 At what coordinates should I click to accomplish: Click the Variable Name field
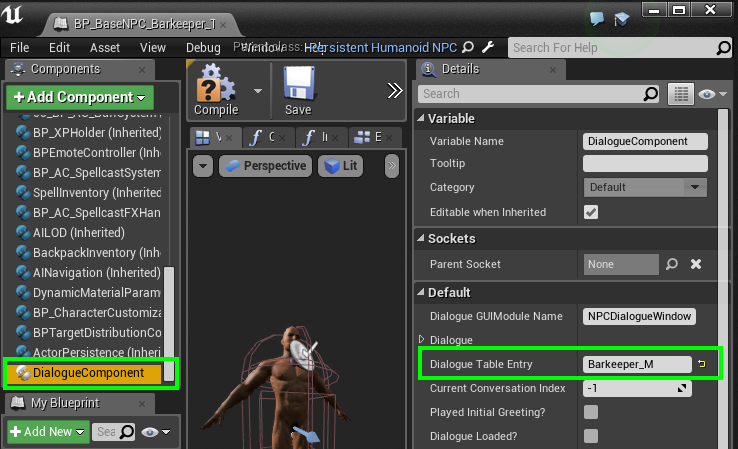pos(645,141)
